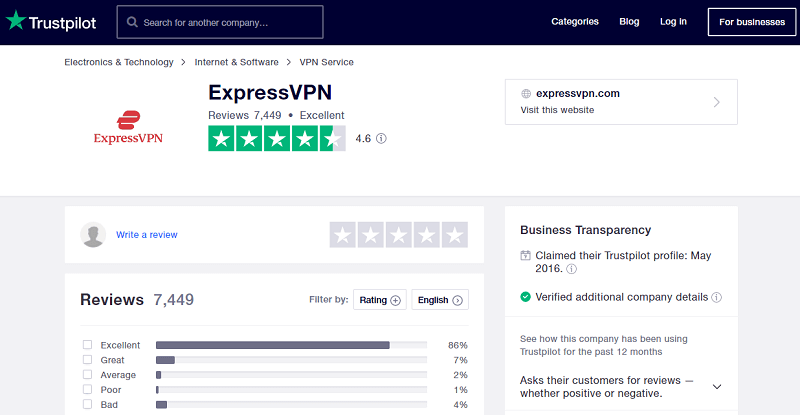
Task: Rate three stars in review box
Action: point(398,235)
